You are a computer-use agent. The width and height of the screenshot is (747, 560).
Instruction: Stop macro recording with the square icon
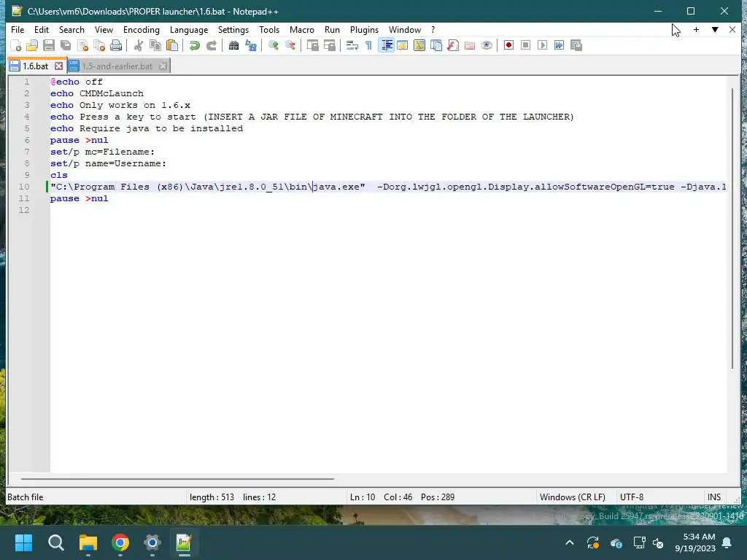[525, 45]
